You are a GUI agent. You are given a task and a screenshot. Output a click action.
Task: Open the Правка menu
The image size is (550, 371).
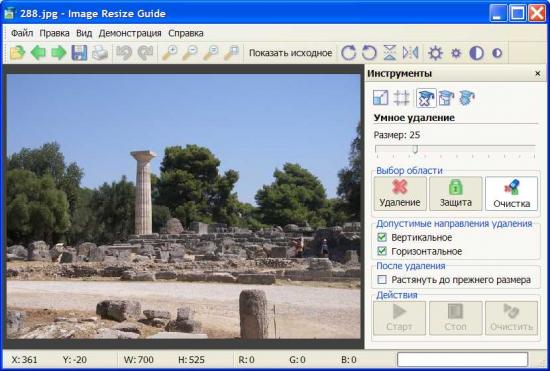54,33
